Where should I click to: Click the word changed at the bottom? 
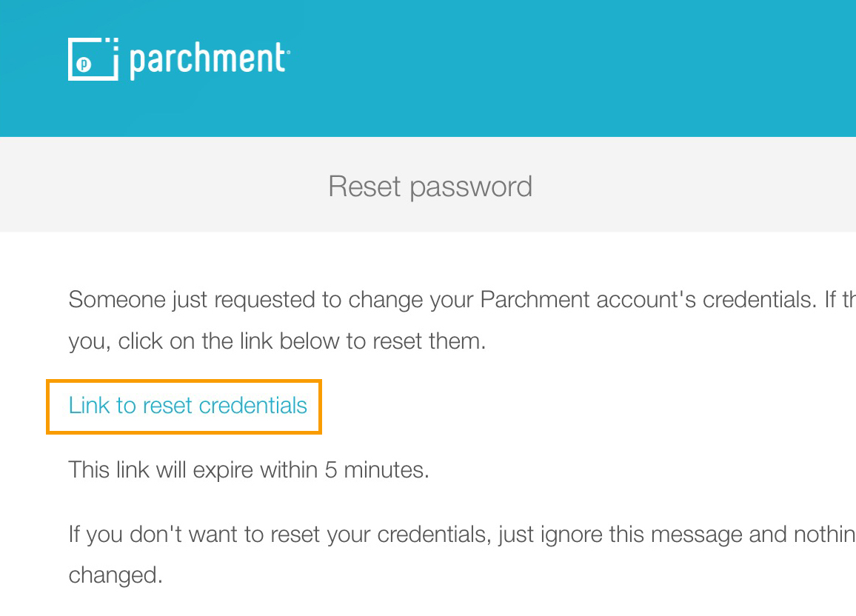(x=116, y=575)
